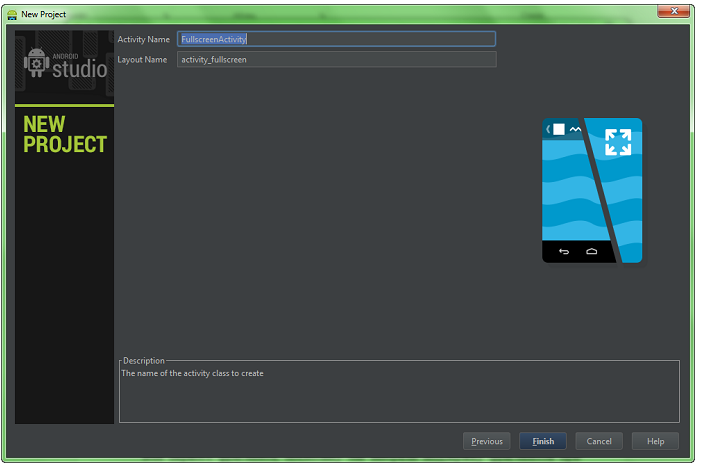Image resolution: width=701 pixels, height=473 pixels.
Task: Close the New Project window
Action: pyautogui.click(x=674, y=11)
